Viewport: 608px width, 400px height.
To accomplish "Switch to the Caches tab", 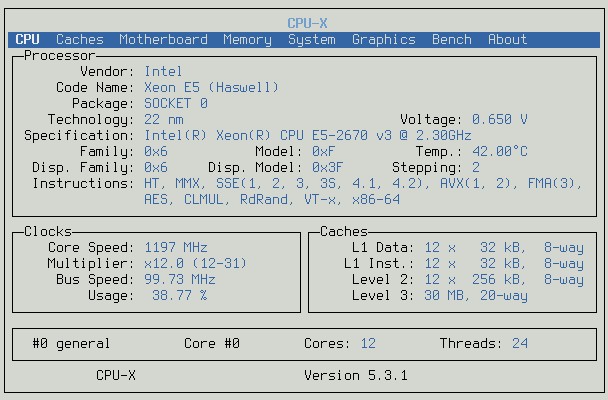I will tap(80, 40).
